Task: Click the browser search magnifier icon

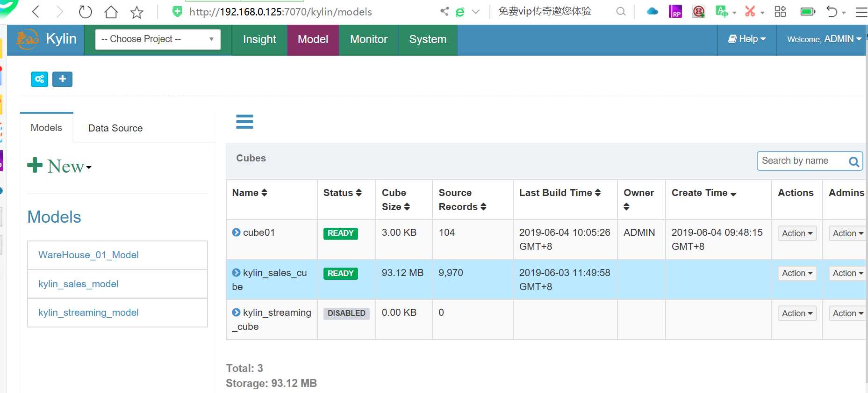Action: pyautogui.click(x=621, y=11)
